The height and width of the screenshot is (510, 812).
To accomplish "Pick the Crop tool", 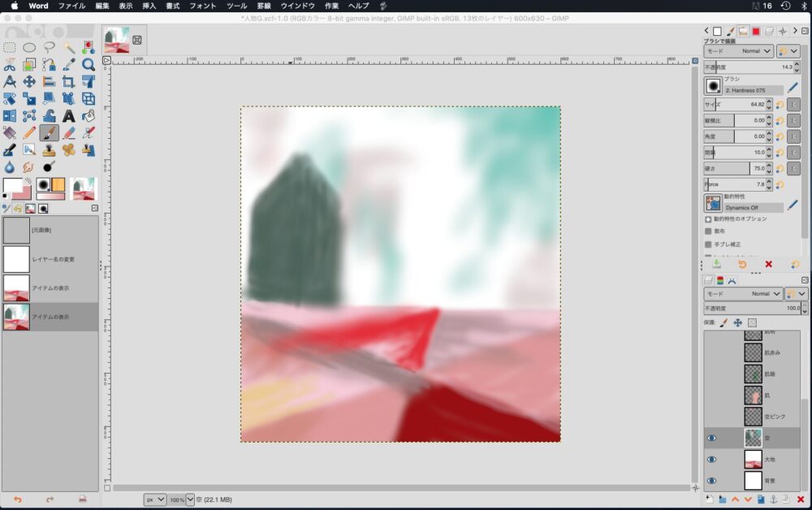I will pos(69,81).
